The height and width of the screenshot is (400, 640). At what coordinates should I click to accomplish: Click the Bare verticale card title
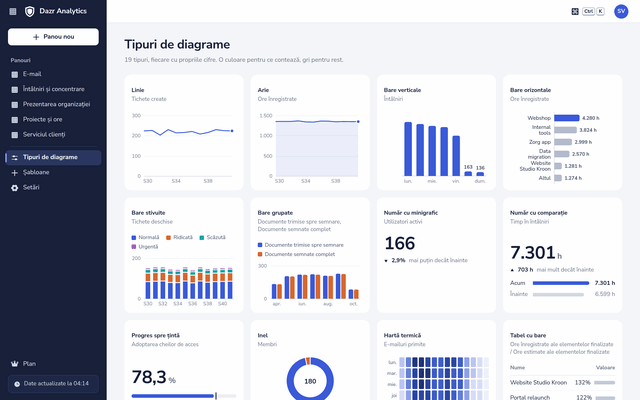[402, 90]
